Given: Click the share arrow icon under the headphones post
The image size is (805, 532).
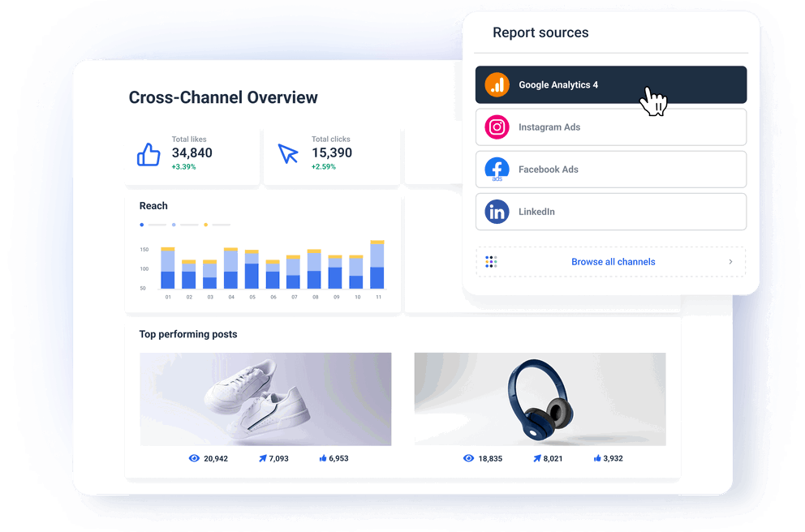Looking at the screenshot, I should click(536, 458).
